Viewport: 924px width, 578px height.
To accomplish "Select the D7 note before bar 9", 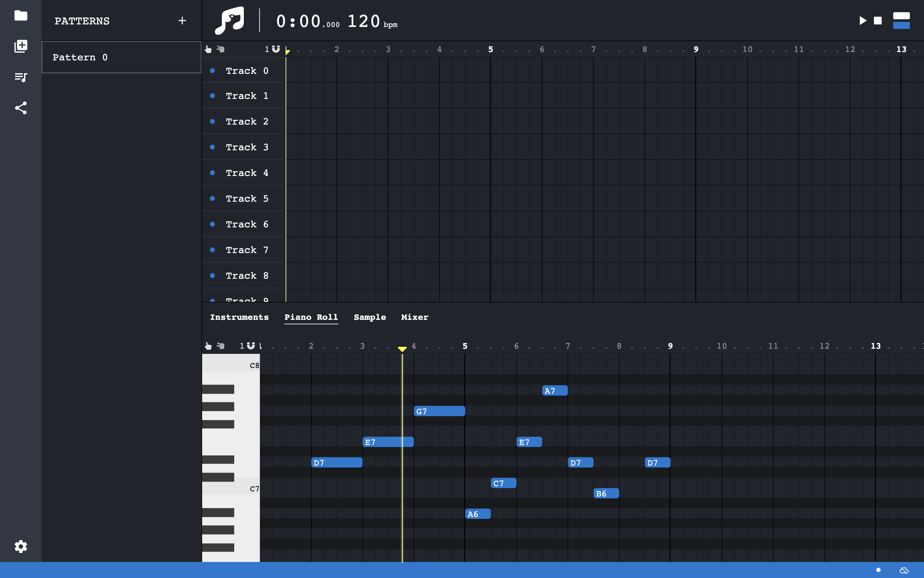I will (657, 462).
